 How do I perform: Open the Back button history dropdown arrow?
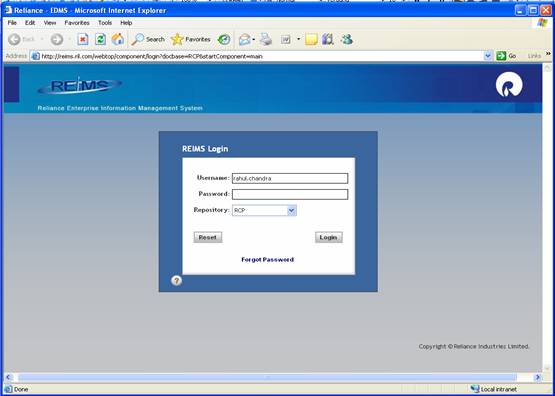(x=42, y=39)
